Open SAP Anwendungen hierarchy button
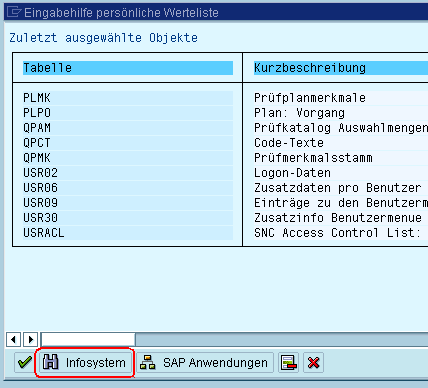This screenshot has height=388, width=428. pyautogui.click(x=205, y=363)
